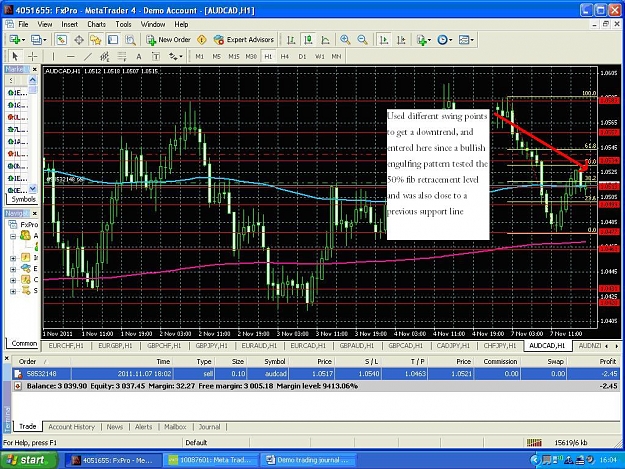Open the Charts menu
The height and width of the screenshot is (469, 625).
pyautogui.click(x=96, y=24)
